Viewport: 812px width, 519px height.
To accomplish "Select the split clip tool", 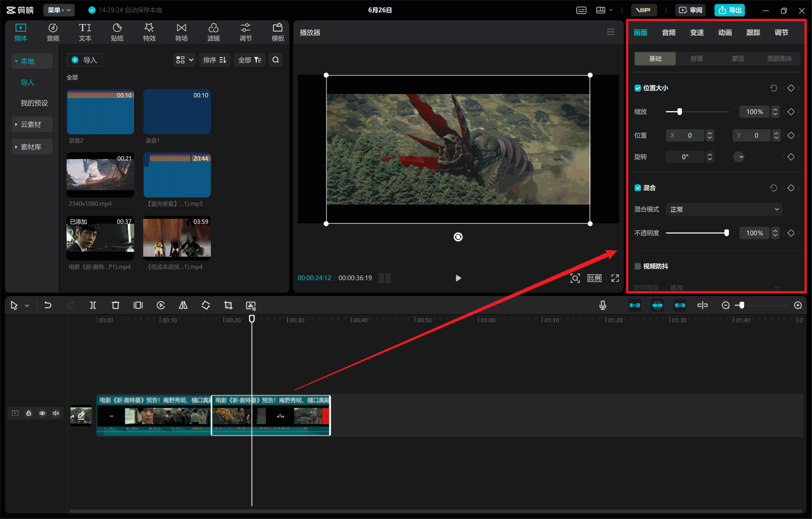I will click(x=93, y=305).
